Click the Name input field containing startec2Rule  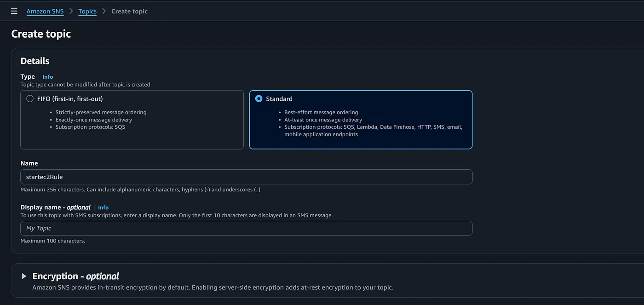(246, 177)
